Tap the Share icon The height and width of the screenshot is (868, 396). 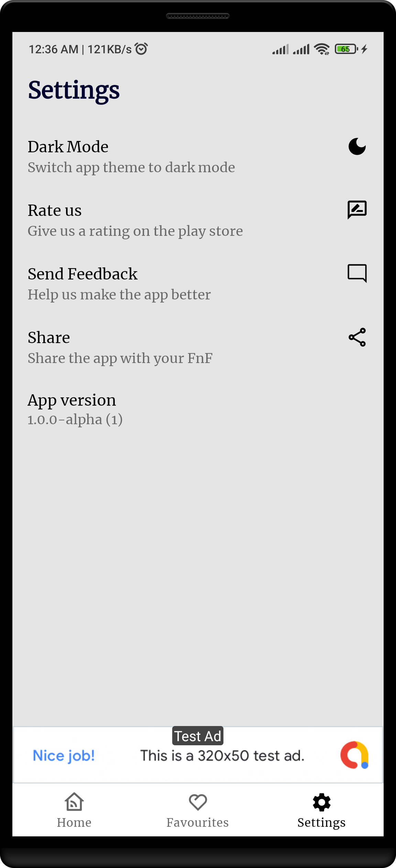(357, 337)
